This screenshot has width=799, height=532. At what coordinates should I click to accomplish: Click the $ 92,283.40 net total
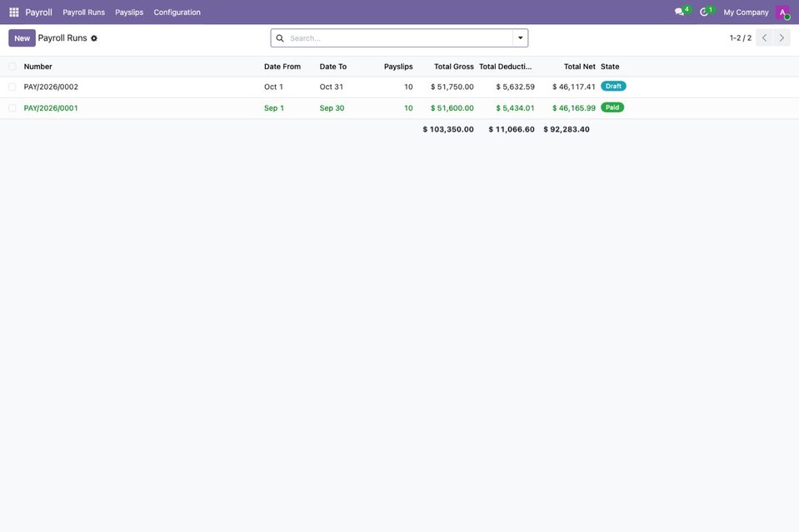[566, 129]
